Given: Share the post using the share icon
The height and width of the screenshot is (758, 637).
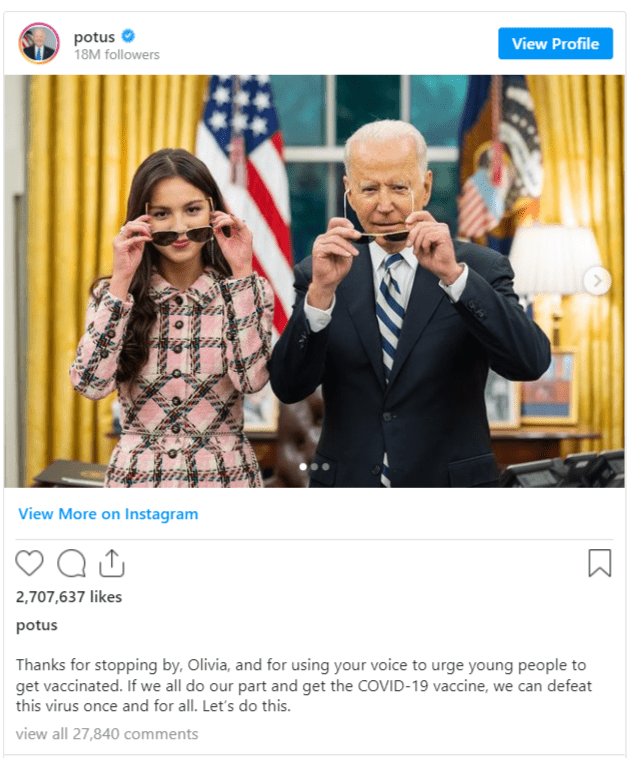Looking at the screenshot, I should 112,563.
